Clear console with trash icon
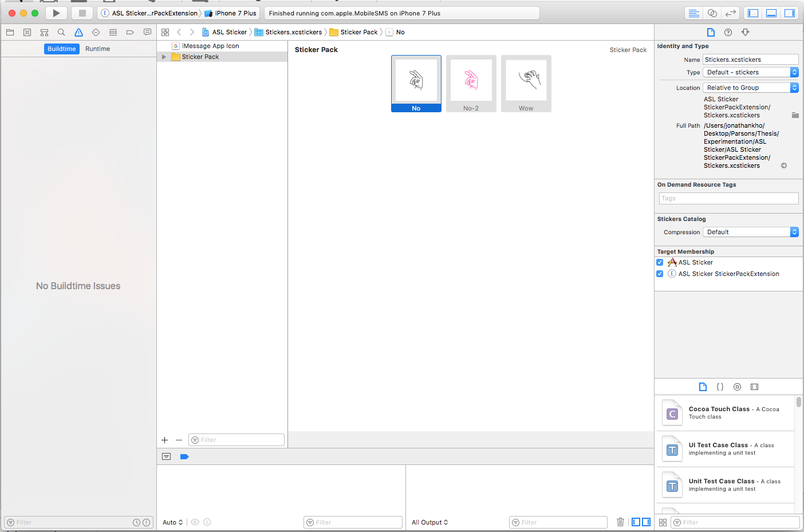 620,522
